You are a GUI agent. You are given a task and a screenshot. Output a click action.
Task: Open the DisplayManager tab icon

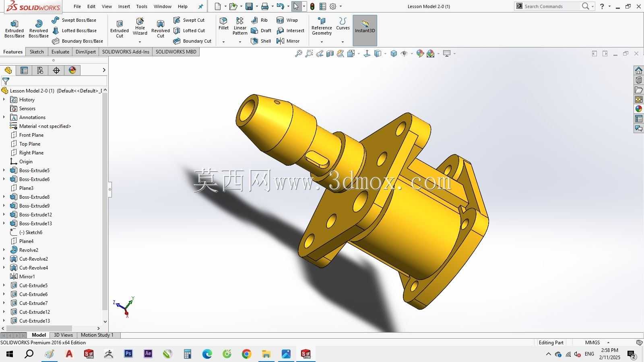(x=72, y=70)
